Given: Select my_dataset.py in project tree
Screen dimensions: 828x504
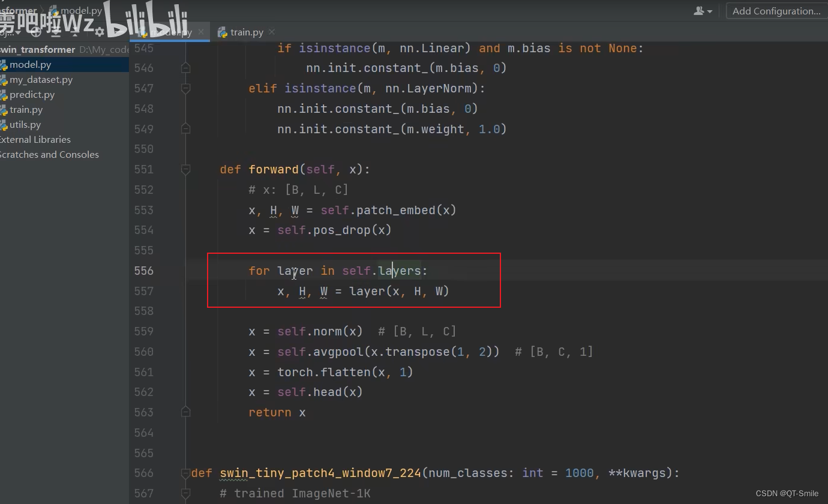Looking at the screenshot, I should pos(64,79).
